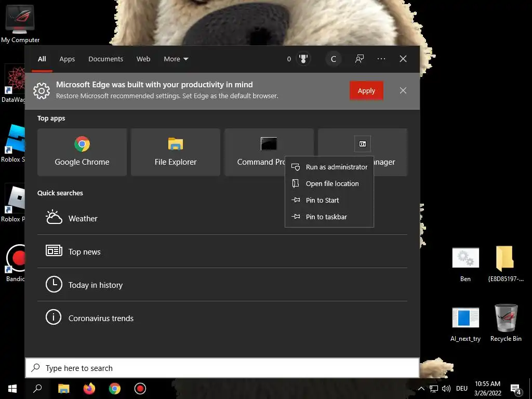This screenshot has height=399, width=532.
Task: Select Pin to taskbar
Action: (329, 217)
